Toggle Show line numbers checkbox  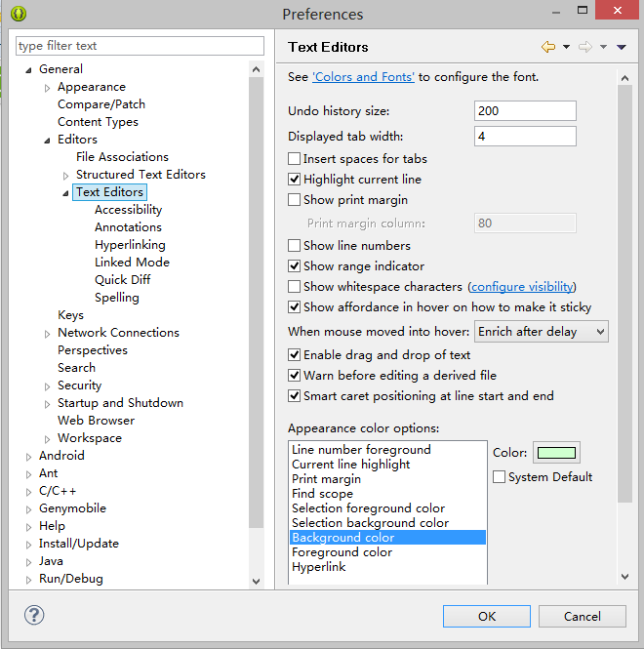tap(295, 246)
